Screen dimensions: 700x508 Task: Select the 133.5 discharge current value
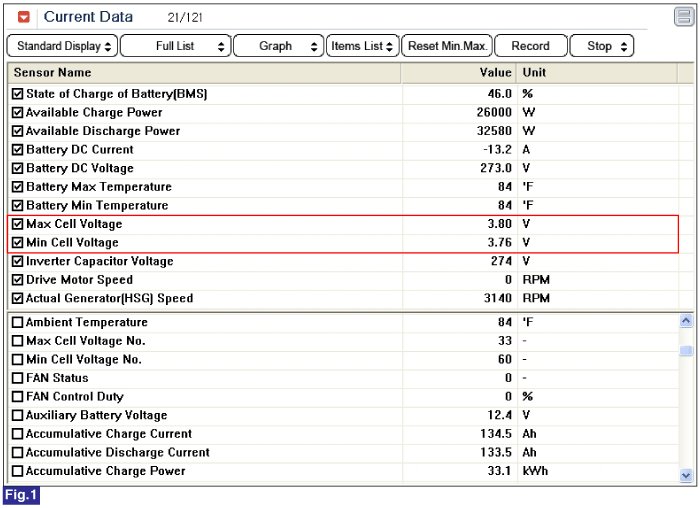[x=496, y=453]
